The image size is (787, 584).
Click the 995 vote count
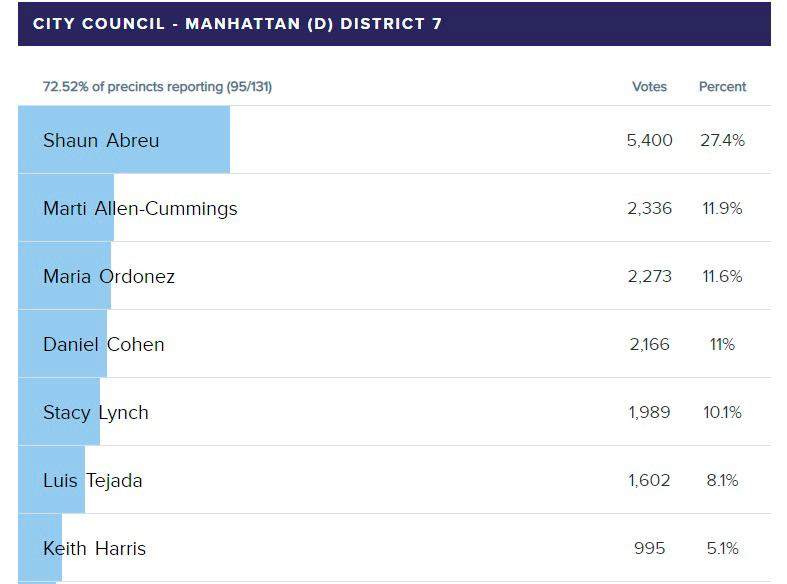tap(649, 549)
